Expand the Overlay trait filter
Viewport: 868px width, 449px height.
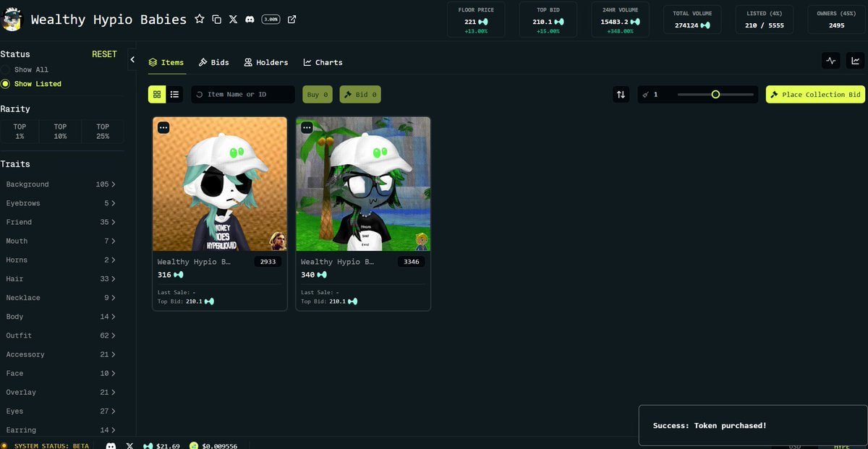click(x=61, y=392)
